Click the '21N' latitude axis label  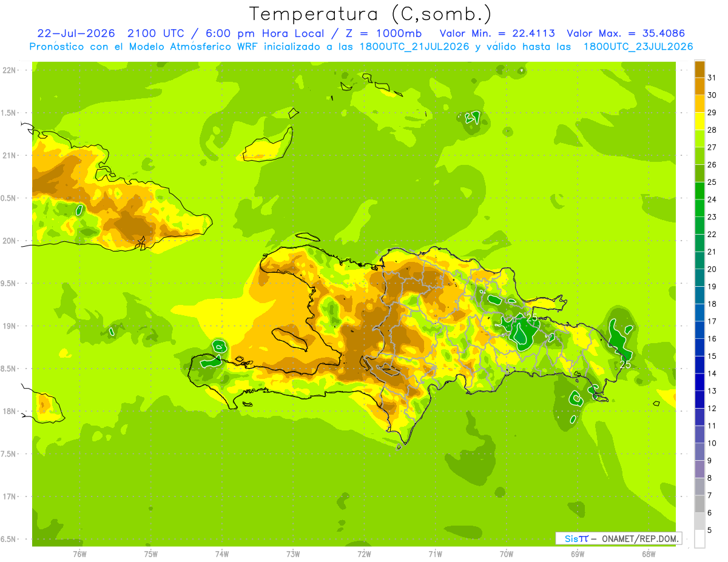[8, 155]
